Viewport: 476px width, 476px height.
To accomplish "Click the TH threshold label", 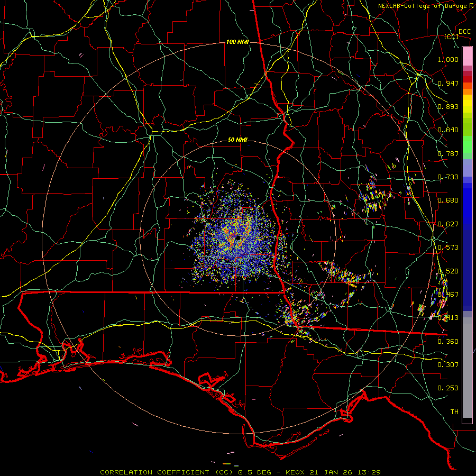I will [x=454, y=412].
